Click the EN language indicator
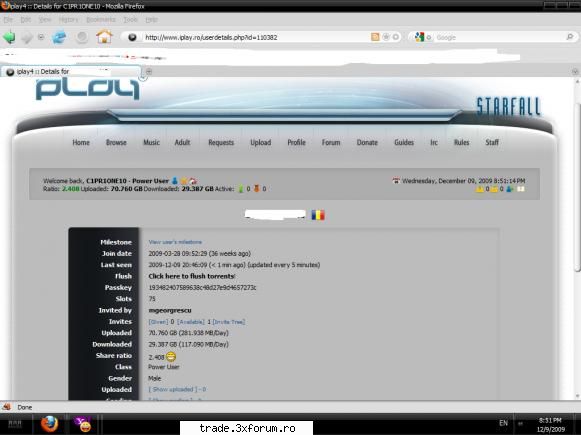The height and width of the screenshot is (435, 581). point(503,423)
